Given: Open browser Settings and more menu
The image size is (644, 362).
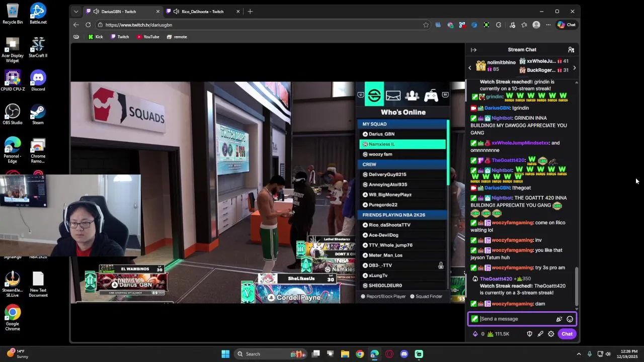Looking at the screenshot, I should click(x=548, y=25).
